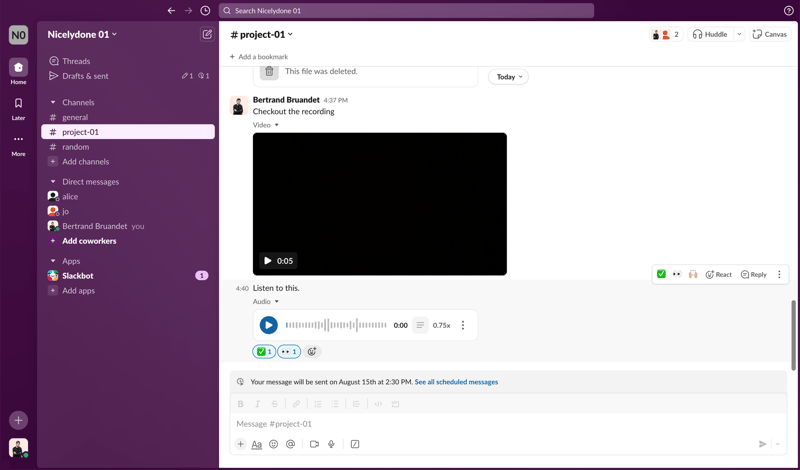This screenshot has height=470, width=800.
Task: Quick react with green checkmark in hover toolbar
Action: (x=661, y=275)
